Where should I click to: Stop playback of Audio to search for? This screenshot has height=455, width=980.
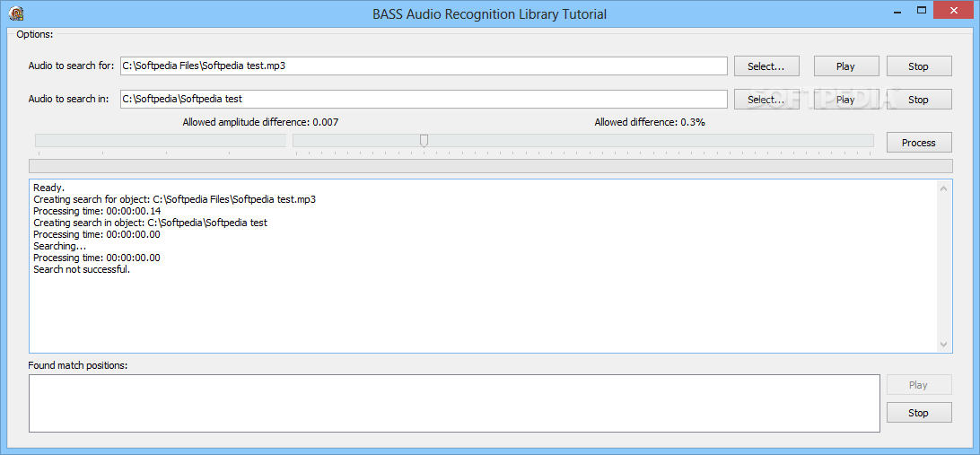[919, 66]
